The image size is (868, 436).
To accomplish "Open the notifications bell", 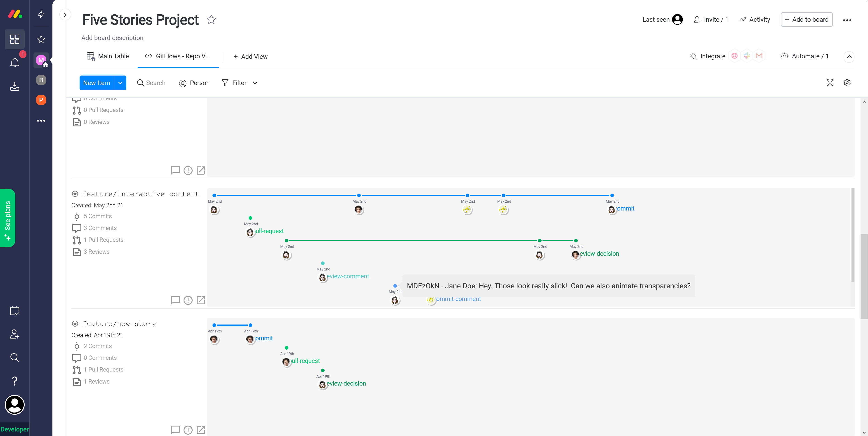I will pos(14,62).
